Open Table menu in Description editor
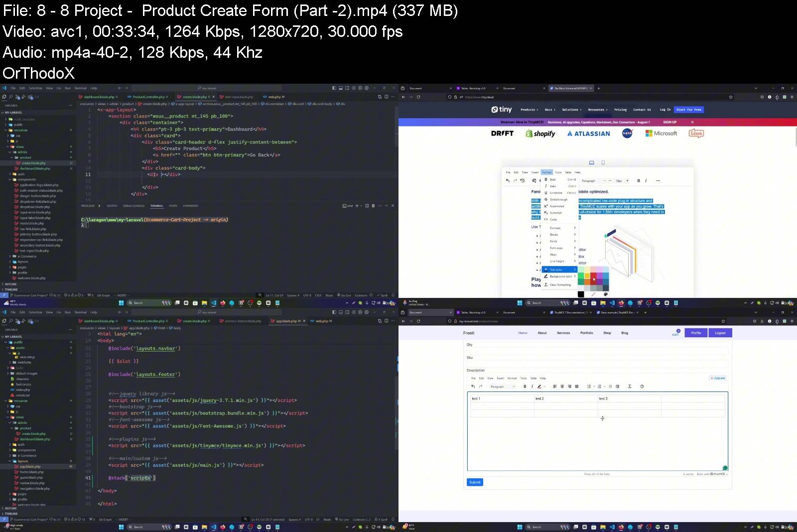The height and width of the screenshot is (532, 797). pyautogui.click(x=533, y=378)
